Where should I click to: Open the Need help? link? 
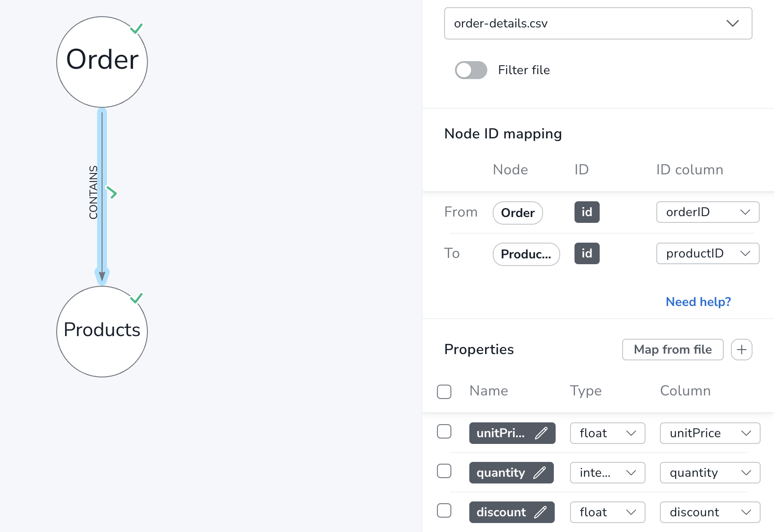click(x=698, y=302)
